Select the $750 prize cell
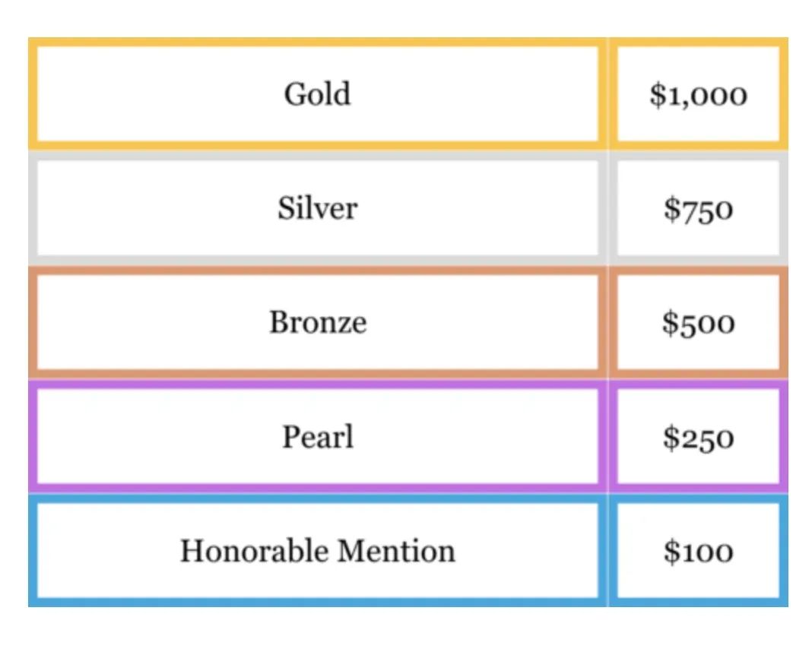812x655 pixels. 698,208
